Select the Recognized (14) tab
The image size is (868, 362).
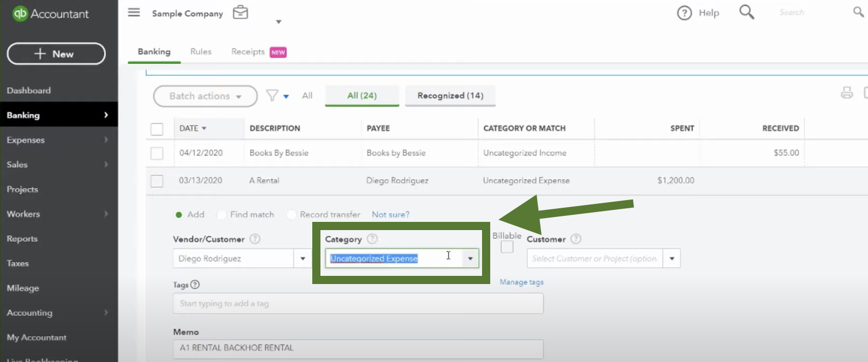(450, 95)
